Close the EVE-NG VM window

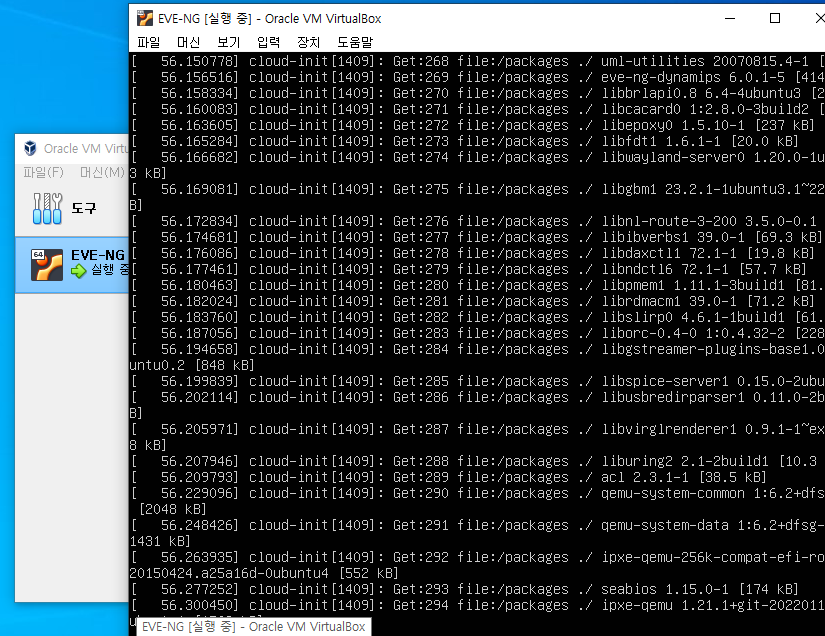pos(819,18)
